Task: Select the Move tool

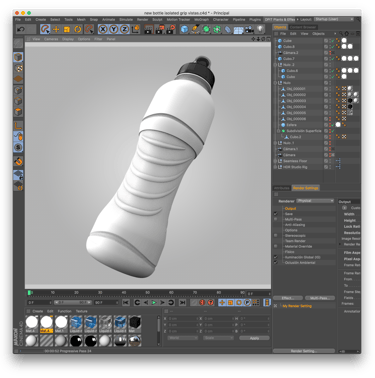Action: 56,29
